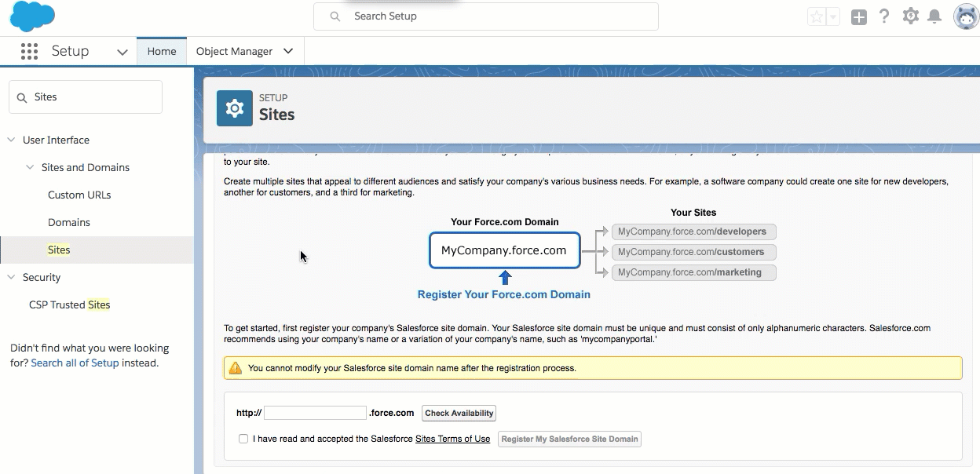The image size is (980, 474).
Task: Open the user profile avatar
Action: pyautogui.click(x=966, y=16)
